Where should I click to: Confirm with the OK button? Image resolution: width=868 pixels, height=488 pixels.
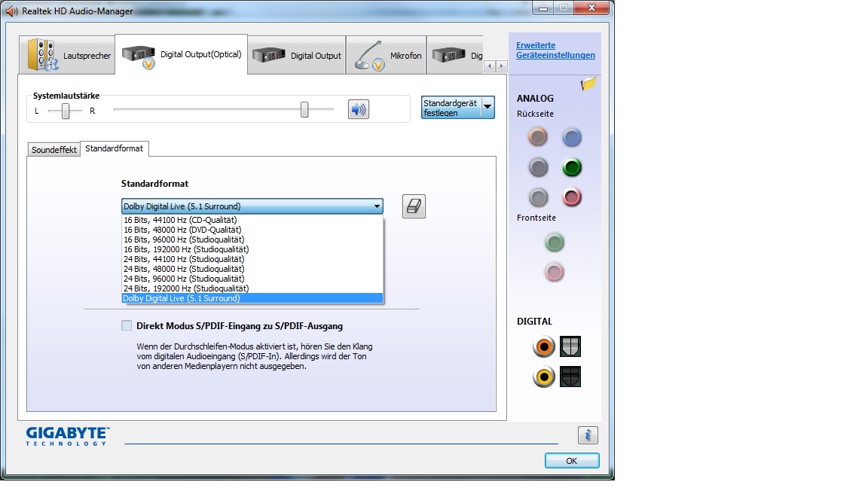[x=572, y=460]
